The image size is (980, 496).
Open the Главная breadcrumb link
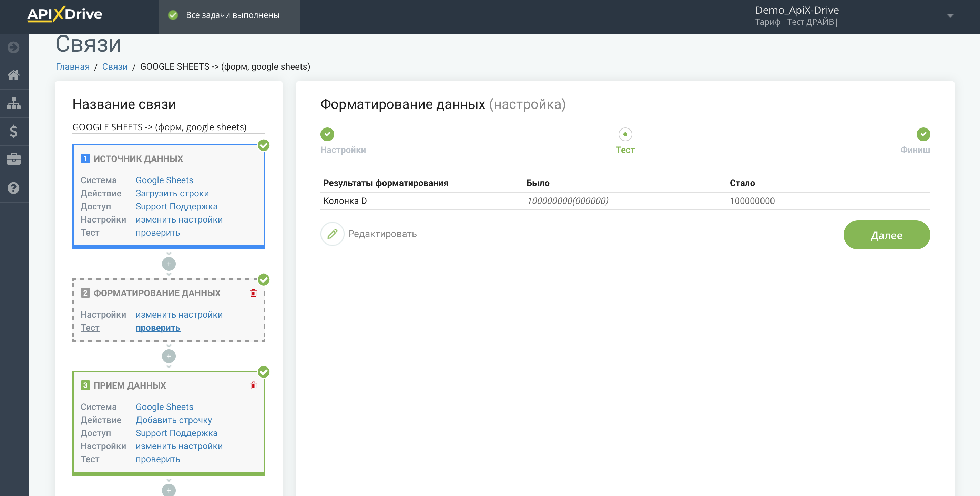pos(73,66)
